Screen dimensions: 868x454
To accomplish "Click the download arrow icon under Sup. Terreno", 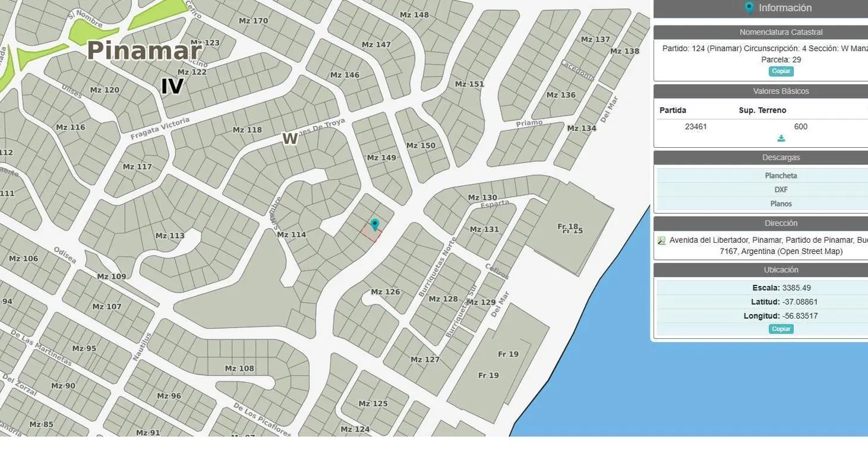I will 781,138.
